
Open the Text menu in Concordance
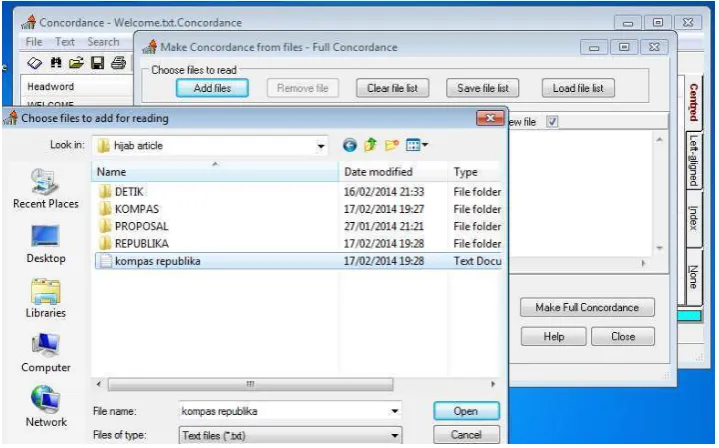click(65, 42)
